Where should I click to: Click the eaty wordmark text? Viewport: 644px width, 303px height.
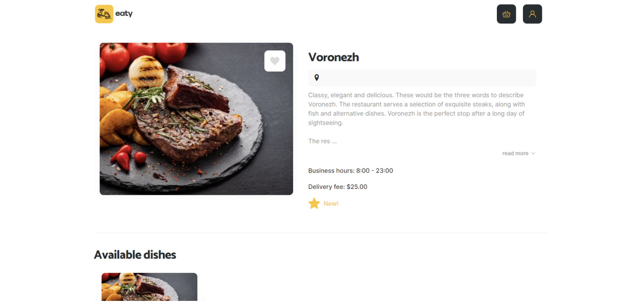(x=124, y=14)
